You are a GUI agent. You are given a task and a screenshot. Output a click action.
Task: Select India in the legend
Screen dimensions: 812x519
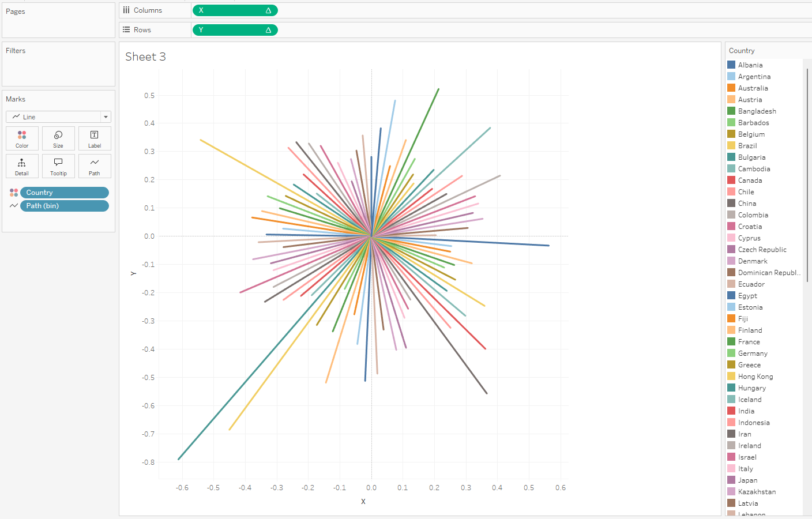click(x=746, y=411)
